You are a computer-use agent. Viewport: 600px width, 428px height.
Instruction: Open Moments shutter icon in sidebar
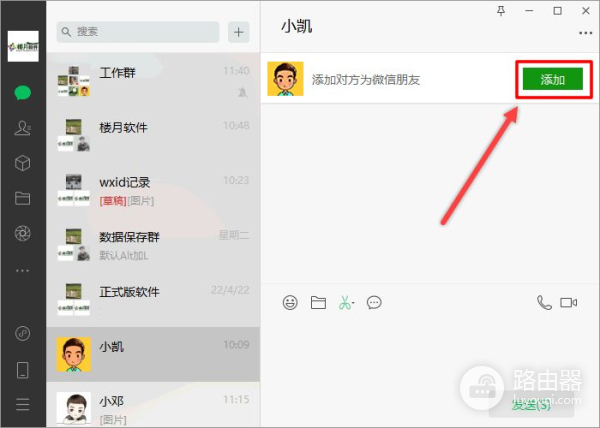23,233
